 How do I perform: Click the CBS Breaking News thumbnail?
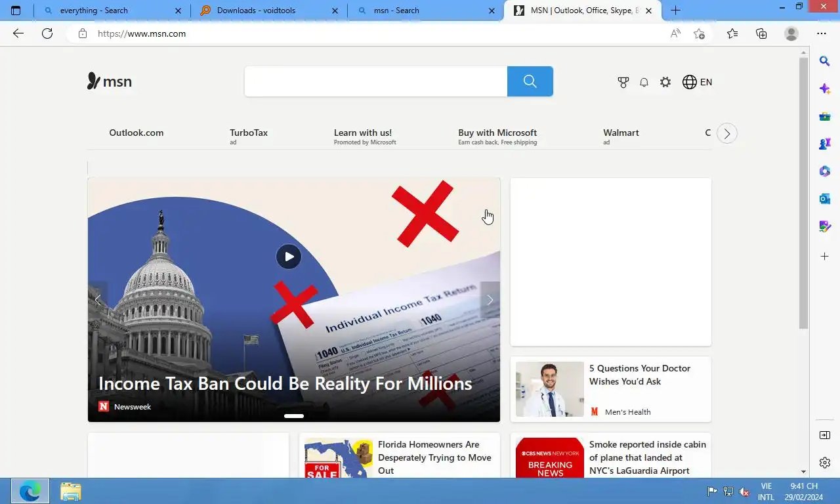pos(550,458)
